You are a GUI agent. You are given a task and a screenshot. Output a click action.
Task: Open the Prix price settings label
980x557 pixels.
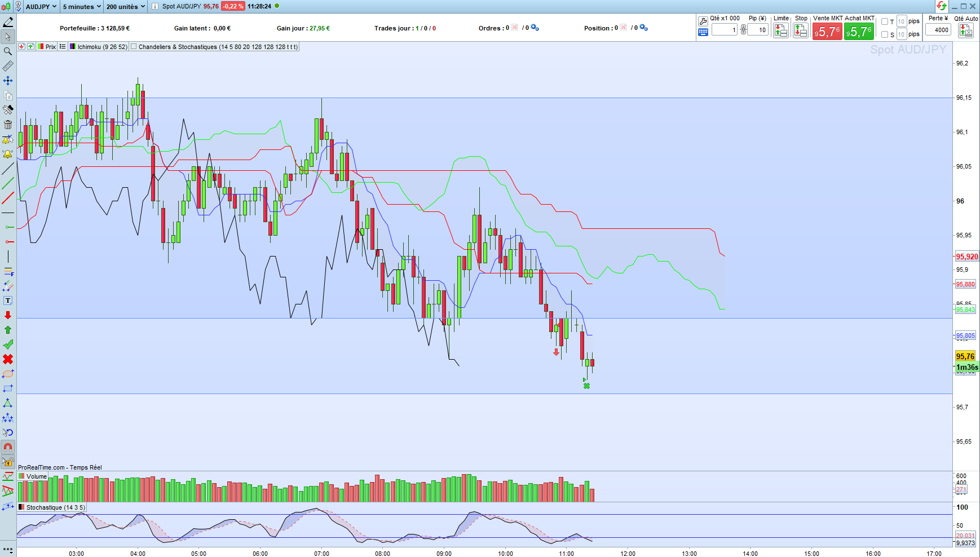(51, 47)
